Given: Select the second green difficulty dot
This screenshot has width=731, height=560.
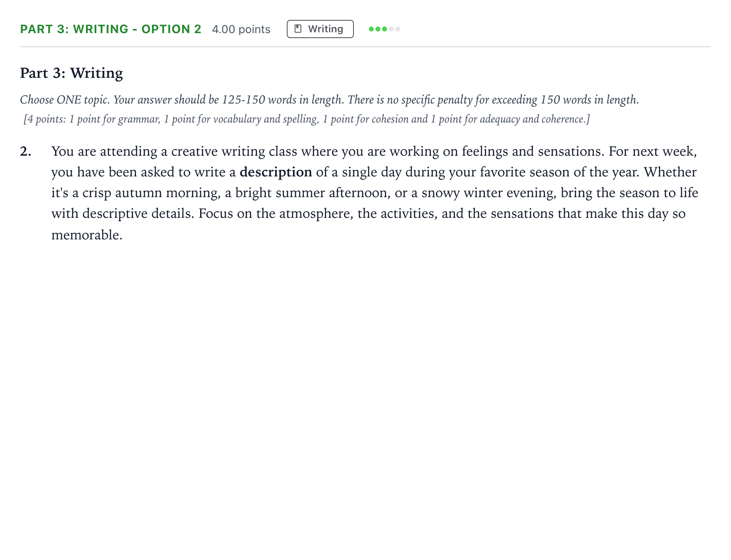Looking at the screenshot, I should click(x=378, y=29).
